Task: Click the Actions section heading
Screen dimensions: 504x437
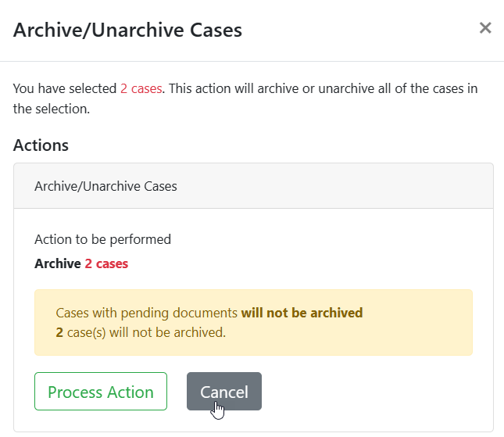Action: 41,145
